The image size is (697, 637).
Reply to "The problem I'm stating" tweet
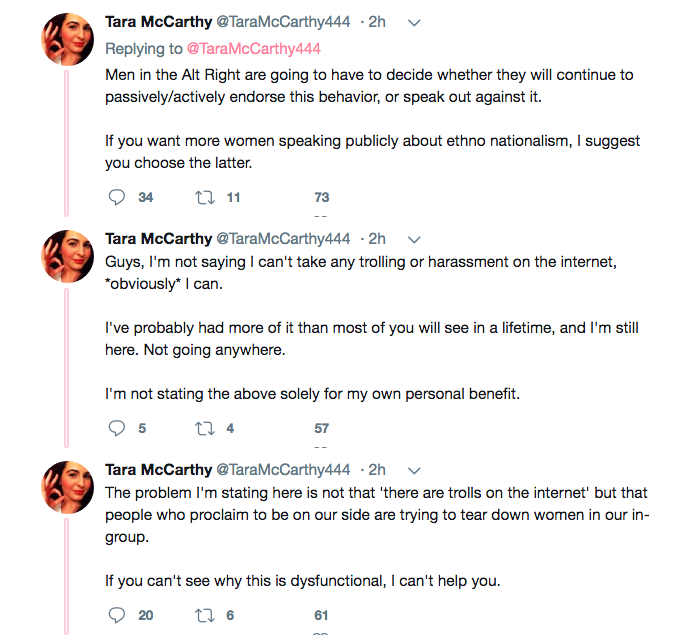(x=117, y=615)
